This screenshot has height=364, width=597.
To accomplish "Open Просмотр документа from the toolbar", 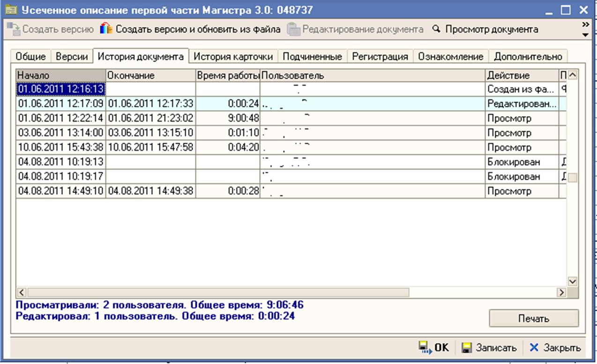I will [485, 30].
